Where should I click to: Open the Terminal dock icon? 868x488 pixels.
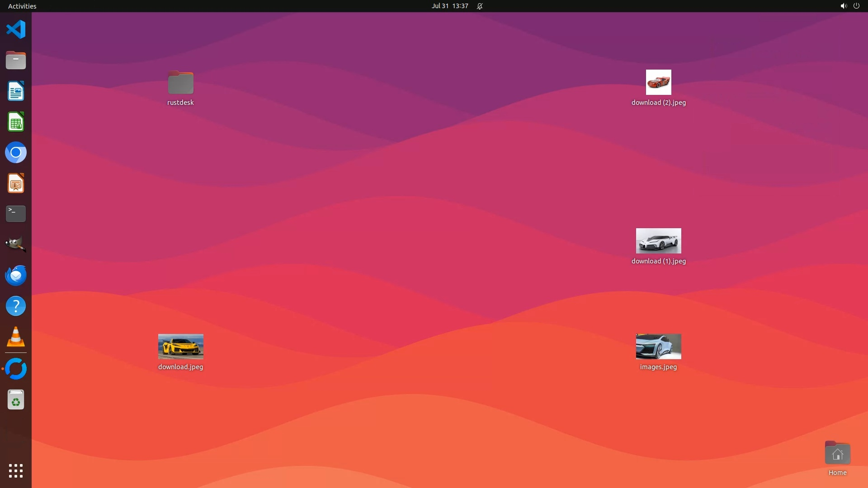[x=16, y=214]
